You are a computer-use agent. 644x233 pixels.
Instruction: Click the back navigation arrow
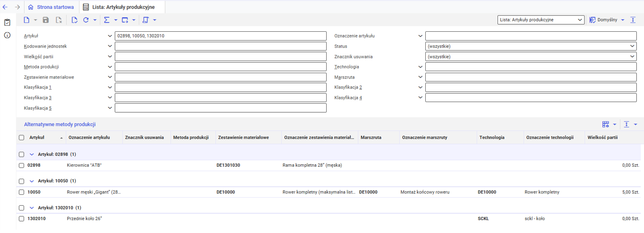coord(5,7)
